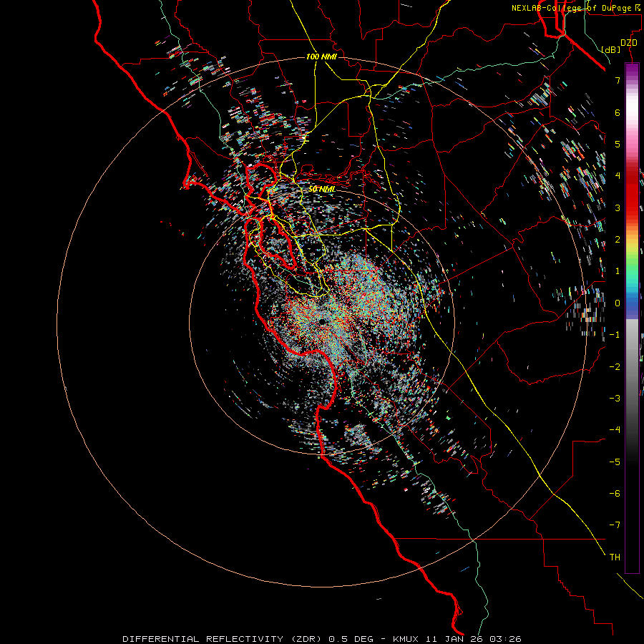Click the "1" value on the dB scale

[x=618, y=271]
